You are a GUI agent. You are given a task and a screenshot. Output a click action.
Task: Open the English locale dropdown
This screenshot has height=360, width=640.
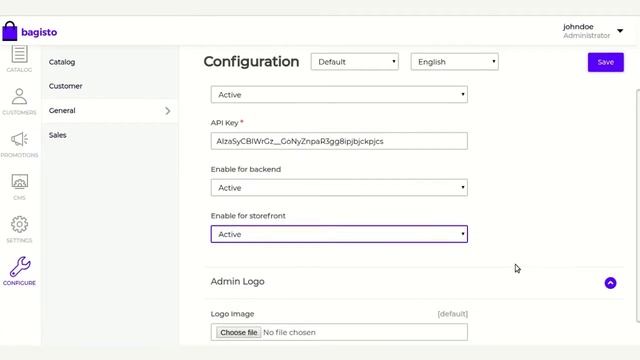tap(454, 62)
